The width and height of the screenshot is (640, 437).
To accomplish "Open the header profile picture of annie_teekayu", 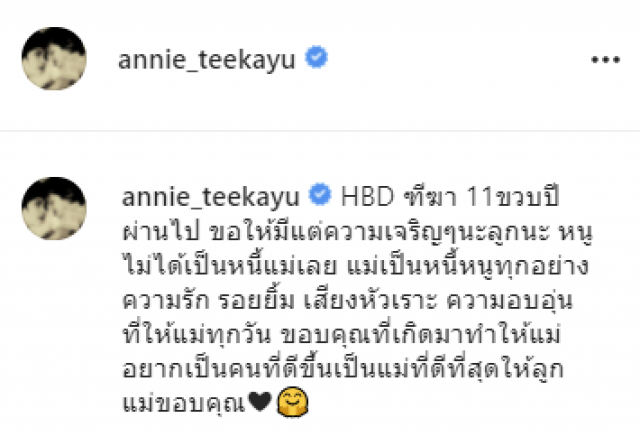I will 54,58.
